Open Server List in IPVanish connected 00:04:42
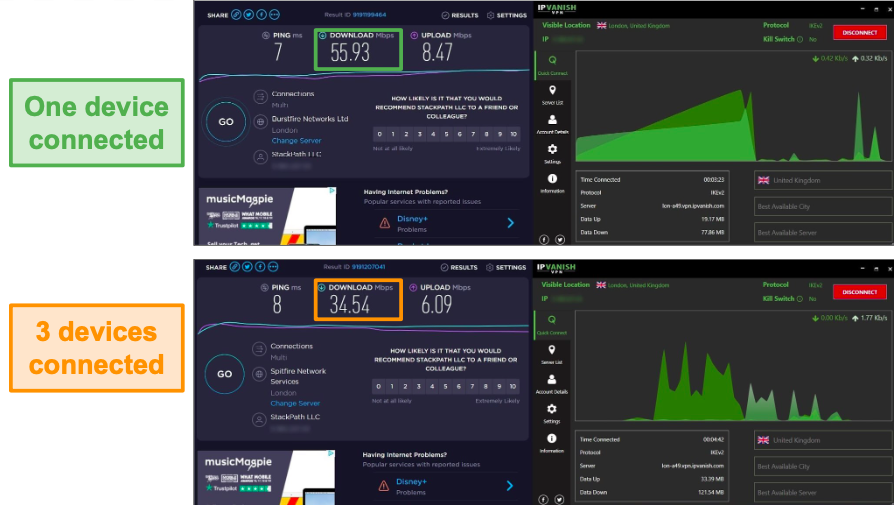 click(551, 355)
